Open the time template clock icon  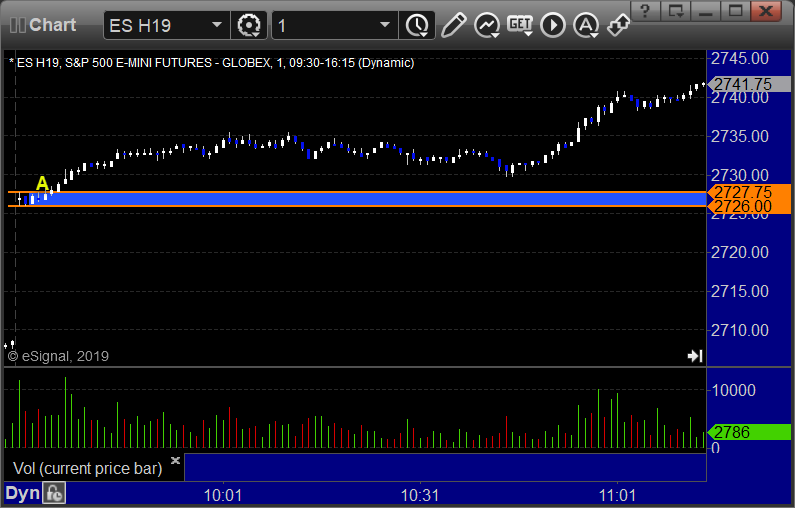[x=417, y=25]
